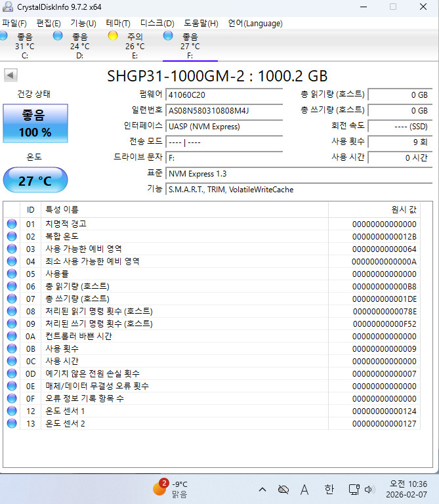The width and height of the screenshot is (439, 504).
Task: Click the status orb for 02 복합 온도
Action: 12,236
